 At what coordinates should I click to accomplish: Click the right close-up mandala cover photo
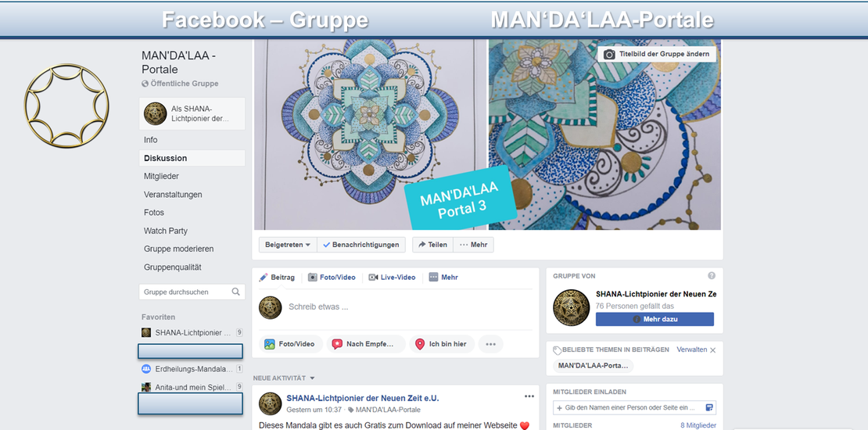604,134
